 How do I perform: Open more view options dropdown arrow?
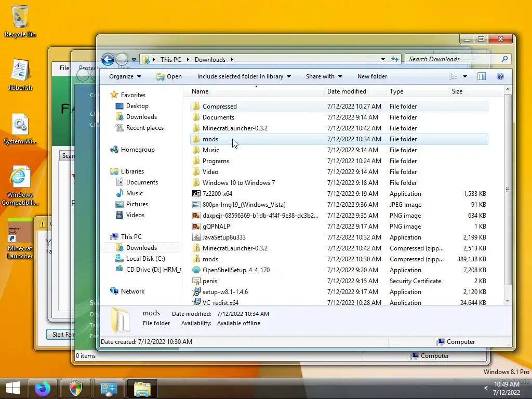click(x=465, y=76)
